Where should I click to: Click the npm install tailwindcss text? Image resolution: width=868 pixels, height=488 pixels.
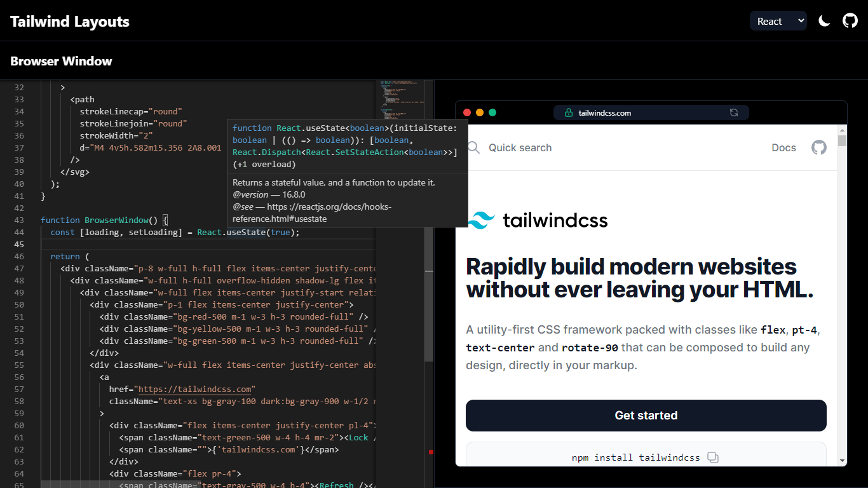pyautogui.click(x=635, y=457)
